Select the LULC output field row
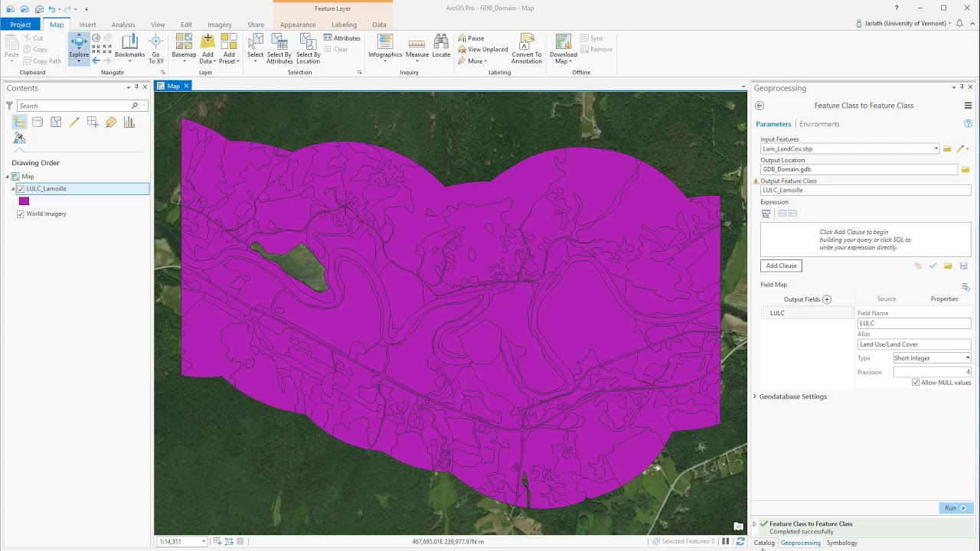The image size is (980, 551). [x=807, y=313]
